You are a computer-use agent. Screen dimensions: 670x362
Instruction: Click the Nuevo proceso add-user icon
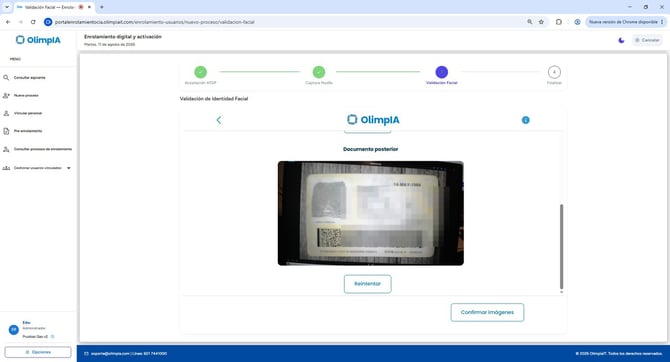click(x=6, y=96)
